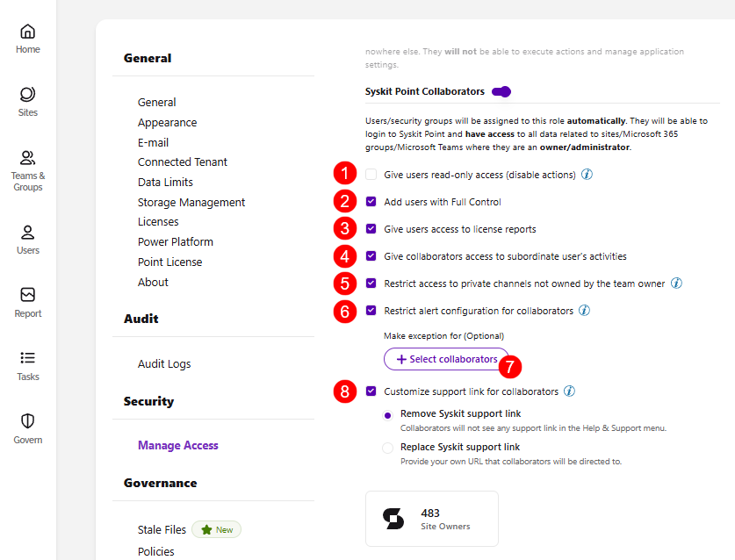Open Audit Logs settings page

click(x=164, y=363)
